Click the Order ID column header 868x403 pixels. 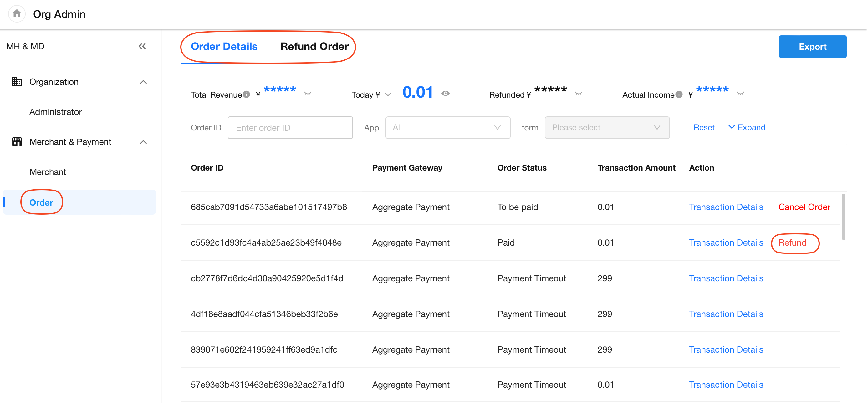pos(207,168)
